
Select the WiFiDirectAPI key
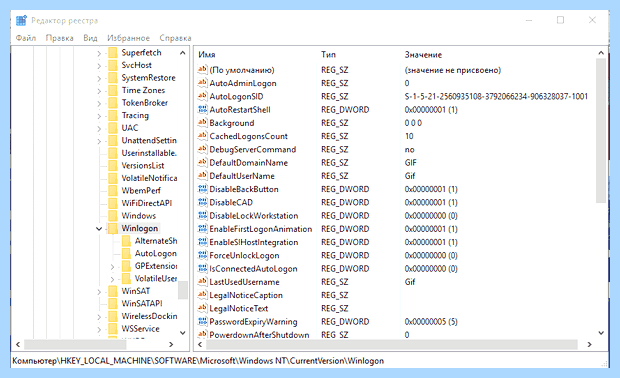147,203
